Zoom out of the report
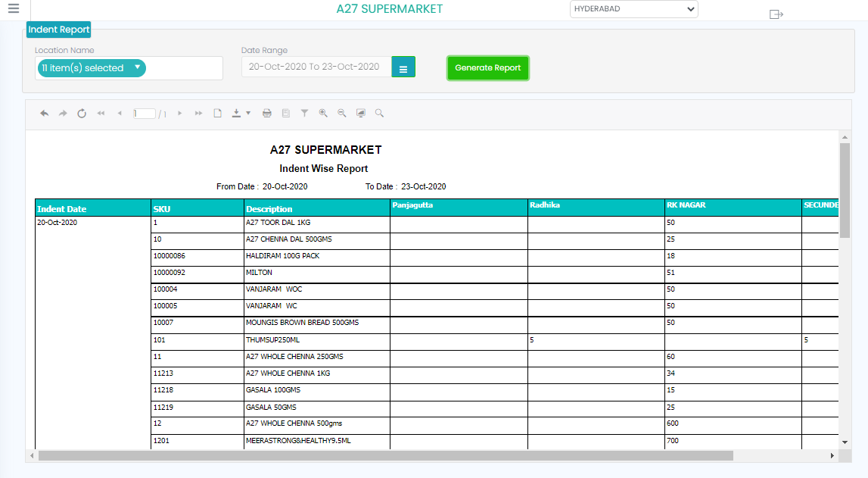The width and height of the screenshot is (868, 478). [x=342, y=114]
